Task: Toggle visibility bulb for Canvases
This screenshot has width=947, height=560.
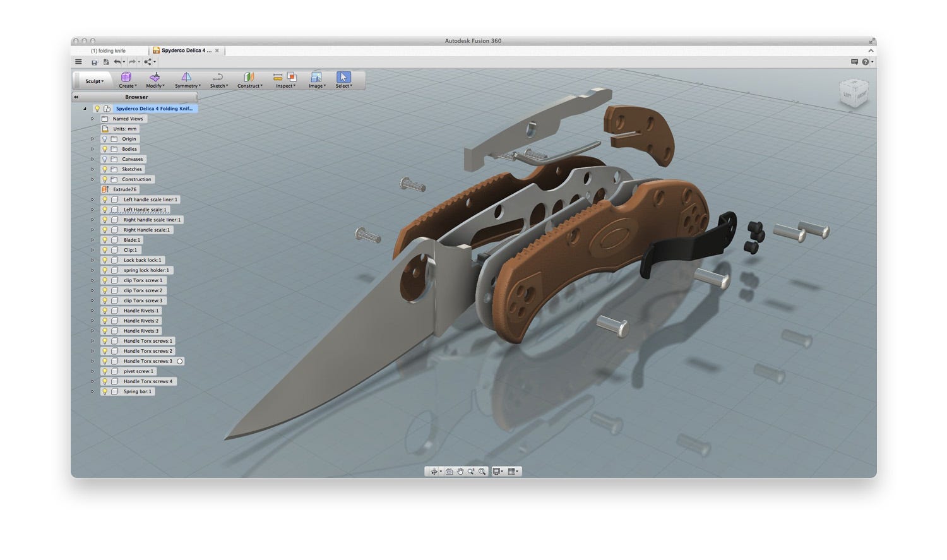Action: click(x=105, y=159)
